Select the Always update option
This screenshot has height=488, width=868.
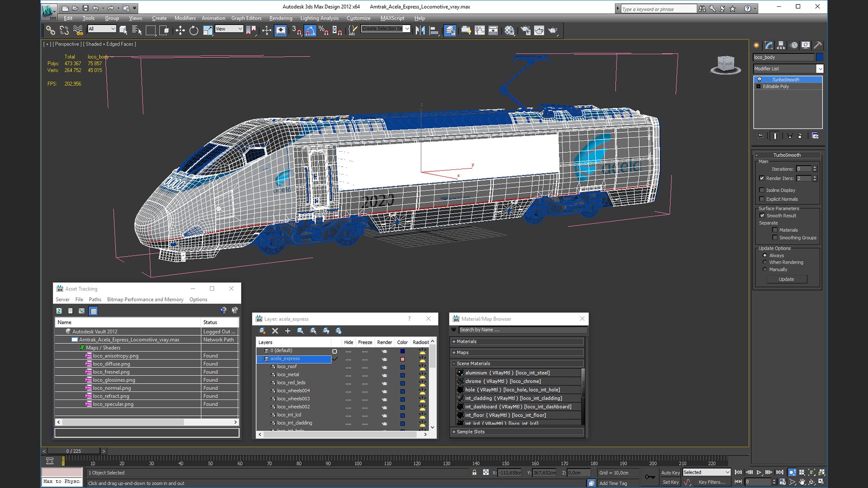(765, 255)
